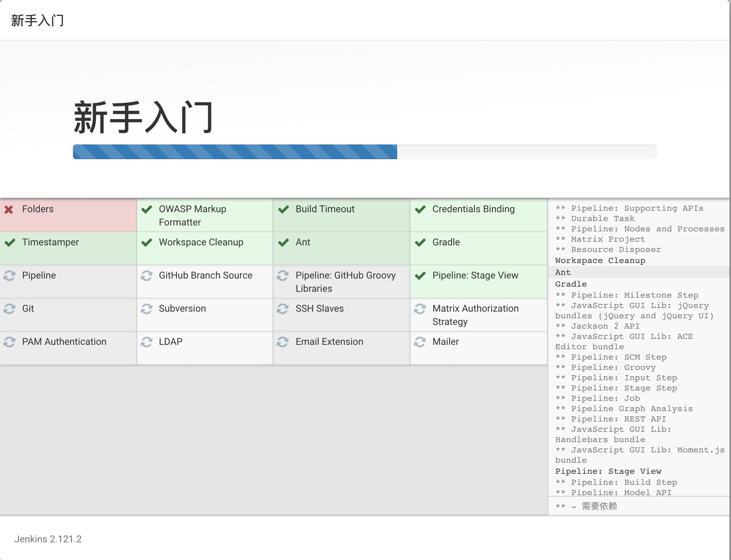
Task: Click the green checkmark next to Timestamper
Action: click(x=10, y=242)
